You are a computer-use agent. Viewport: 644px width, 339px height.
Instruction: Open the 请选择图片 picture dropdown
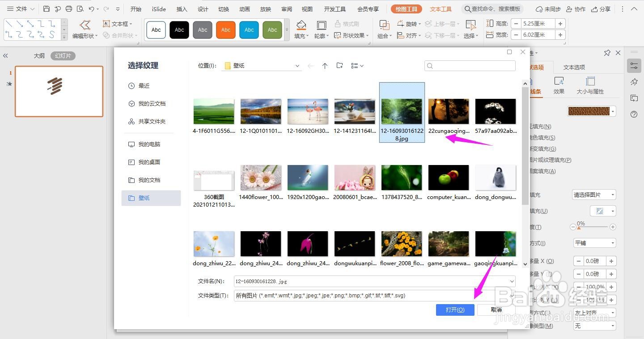pyautogui.click(x=594, y=195)
